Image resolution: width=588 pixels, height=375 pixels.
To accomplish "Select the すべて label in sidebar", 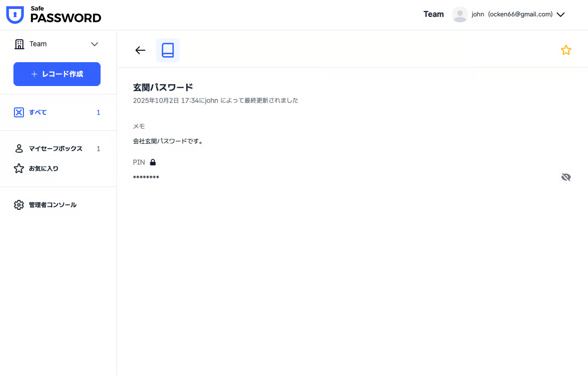I will coord(38,112).
